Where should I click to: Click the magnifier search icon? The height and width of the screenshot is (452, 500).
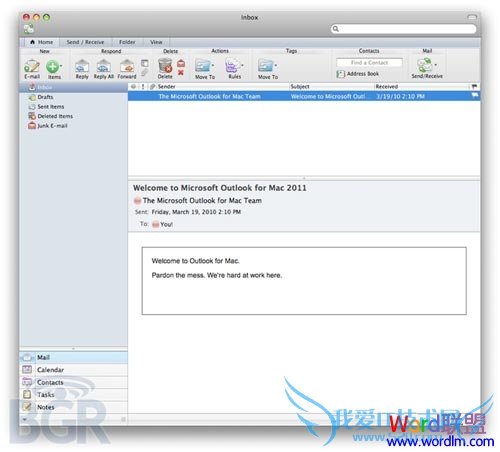(336, 29)
